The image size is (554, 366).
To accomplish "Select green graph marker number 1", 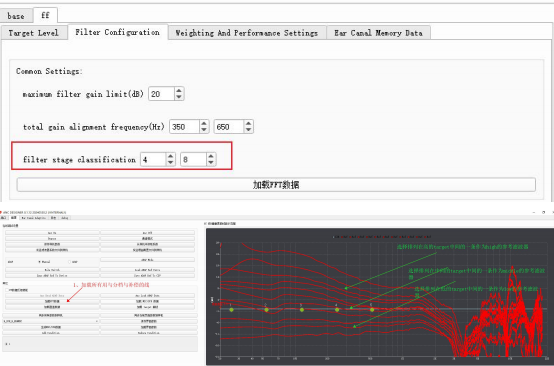I will point(231,310).
